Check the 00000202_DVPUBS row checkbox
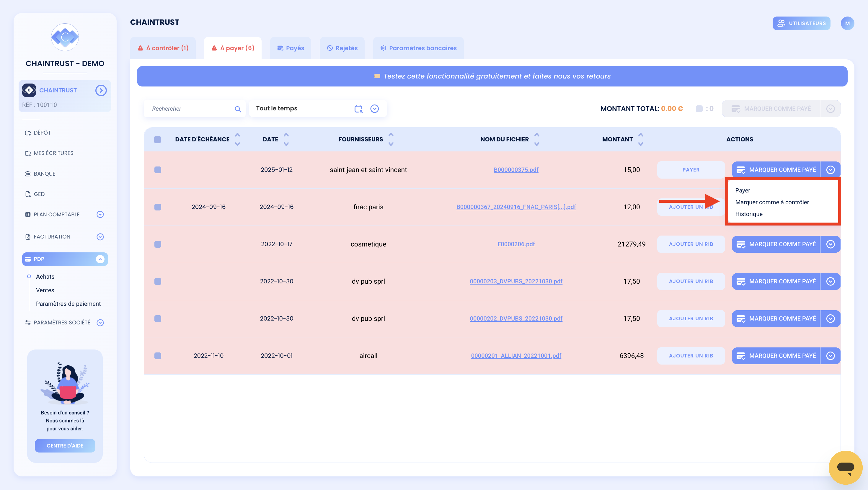This screenshot has width=868, height=490. pyautogui.click(x=157, y=318)
